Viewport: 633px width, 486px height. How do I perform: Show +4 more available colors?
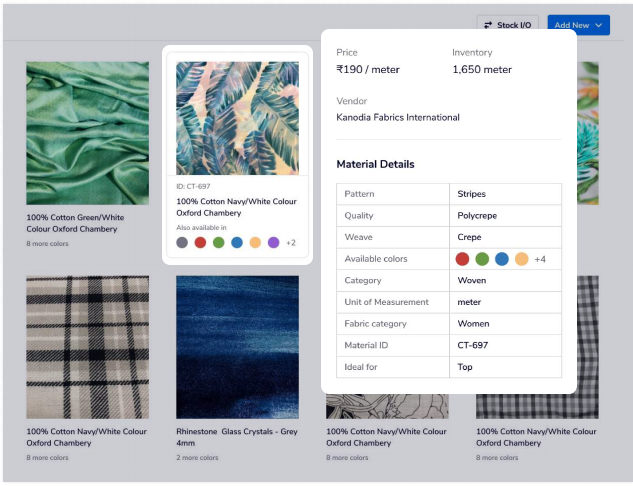(x=540, y=259)
